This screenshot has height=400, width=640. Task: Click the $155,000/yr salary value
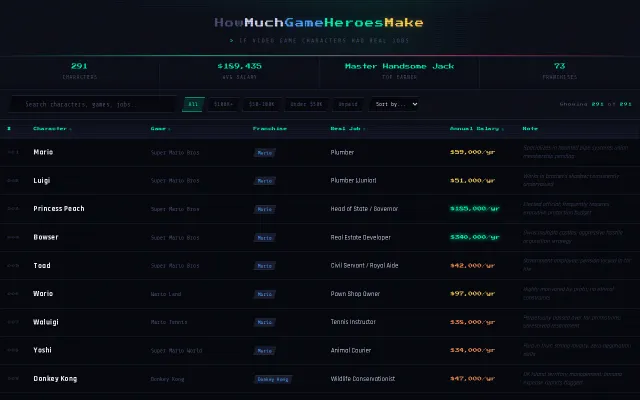coord(475,209)
